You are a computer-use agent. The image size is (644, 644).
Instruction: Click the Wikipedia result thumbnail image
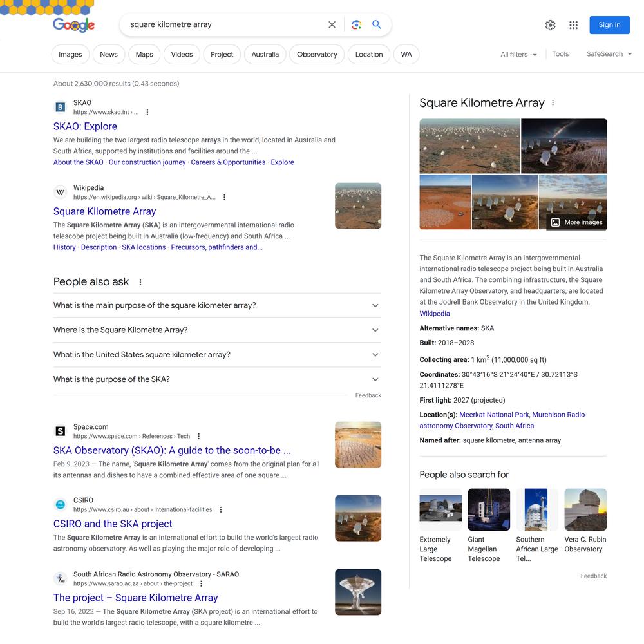tap(358, 206)
